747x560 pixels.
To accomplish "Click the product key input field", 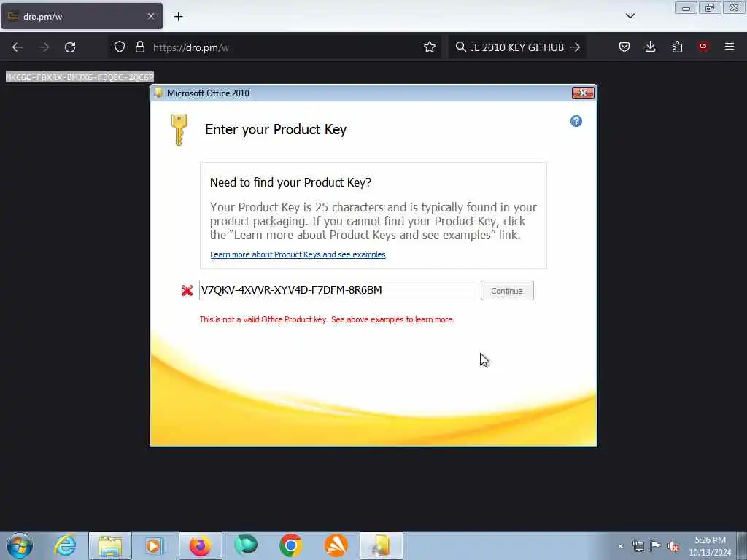I will (336, 290).
